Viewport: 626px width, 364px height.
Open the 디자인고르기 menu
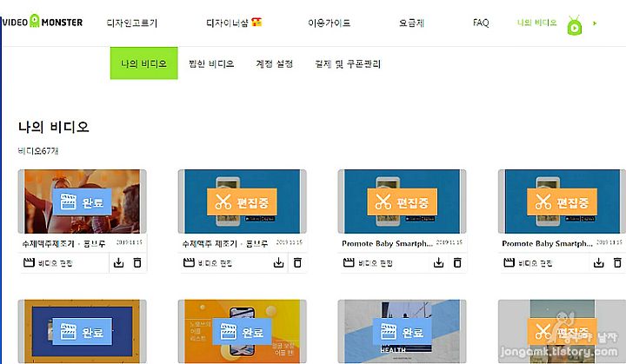132,23
